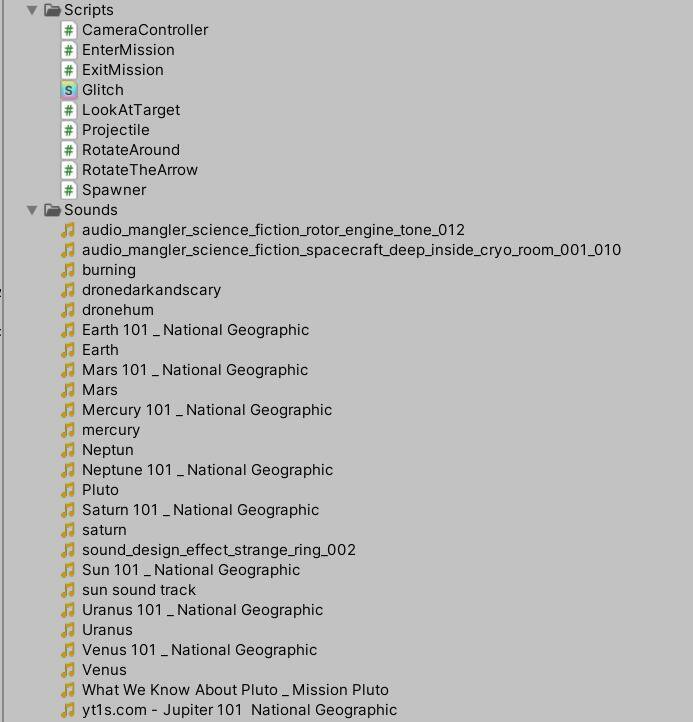Image resolution: width=693 pixels, height=722 pixels.
Task: Select the ExitMission script name
Action: [x=123, y=70]
